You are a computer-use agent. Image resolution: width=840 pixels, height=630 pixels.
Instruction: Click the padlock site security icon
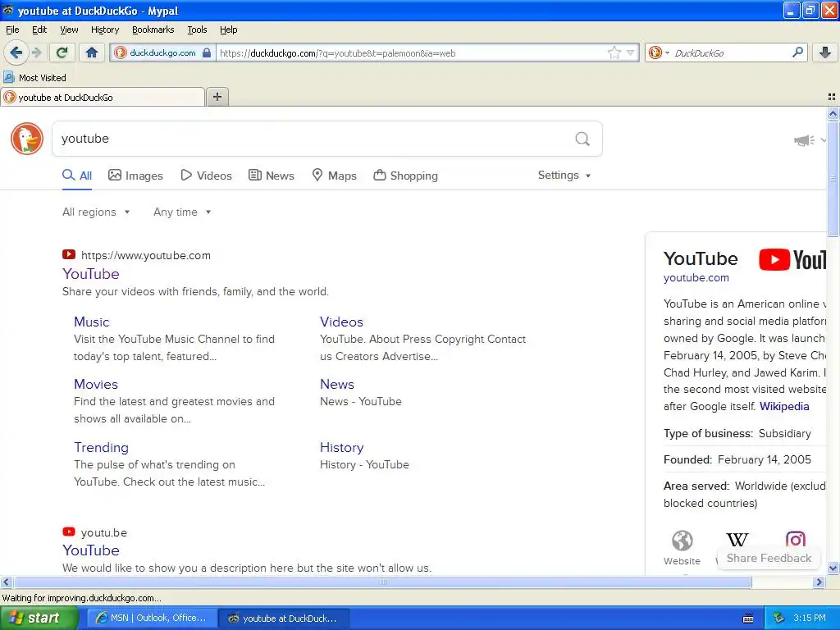tap(206, 53)
